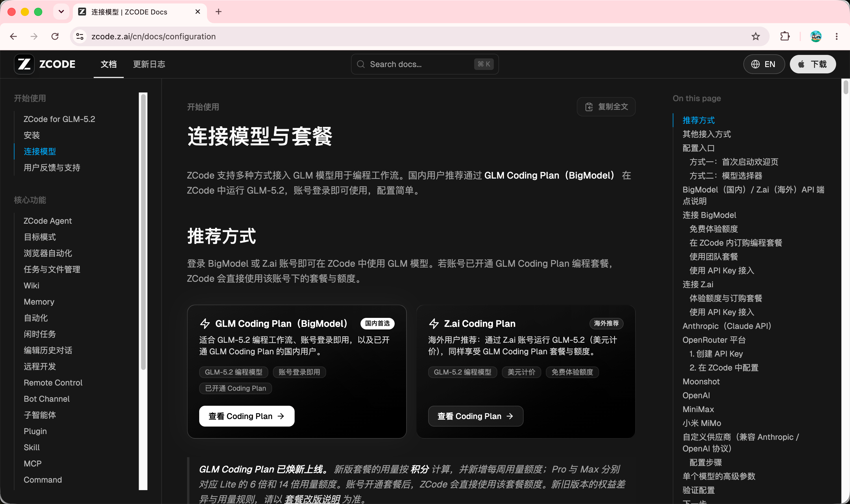Open the Command sidebar page
The width and height of the screenshot is (850, 504).
point(43,480)
